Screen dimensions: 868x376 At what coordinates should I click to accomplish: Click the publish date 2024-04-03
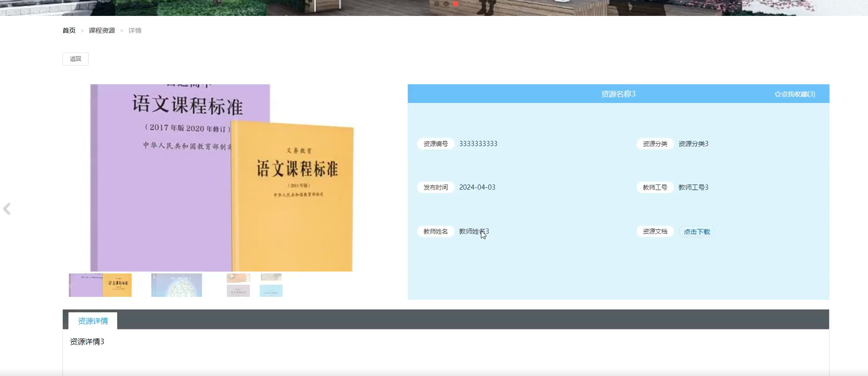point(477,187)
